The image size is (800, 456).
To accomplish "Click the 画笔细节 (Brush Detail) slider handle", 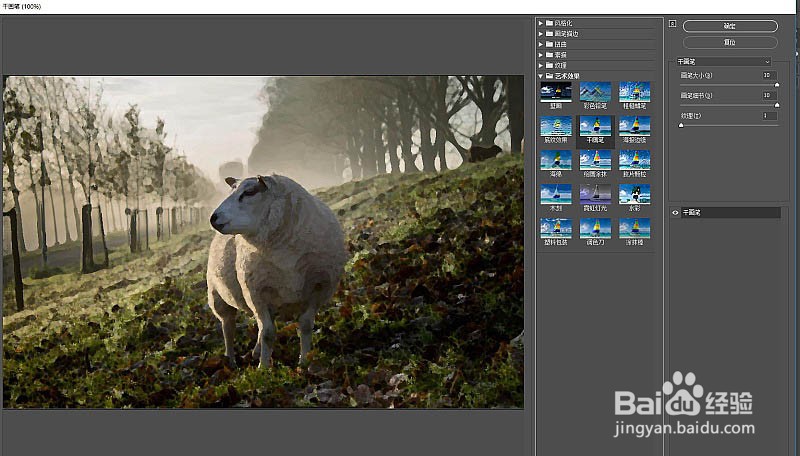I will (x=777, y=105).
